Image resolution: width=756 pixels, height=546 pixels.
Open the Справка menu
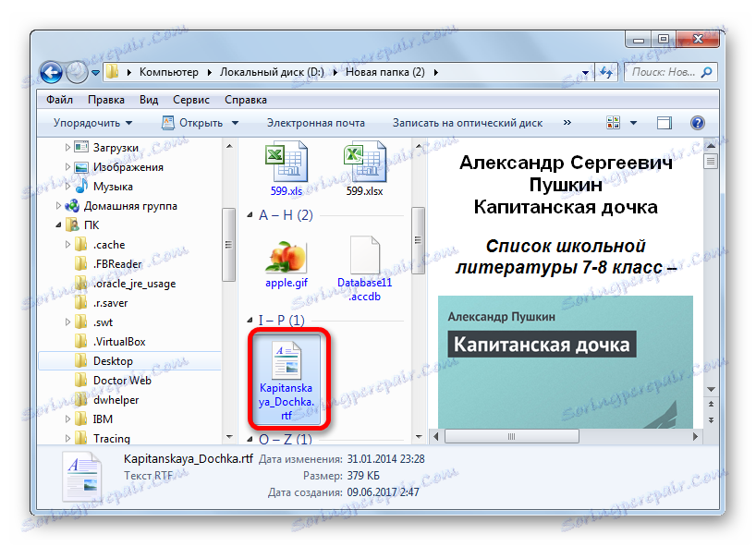tap(246, 100)
